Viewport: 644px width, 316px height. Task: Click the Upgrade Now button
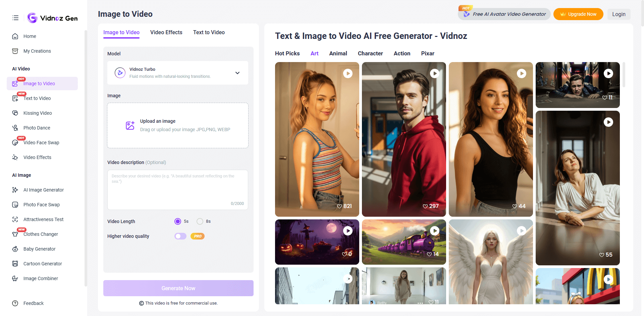coord(578,14)
